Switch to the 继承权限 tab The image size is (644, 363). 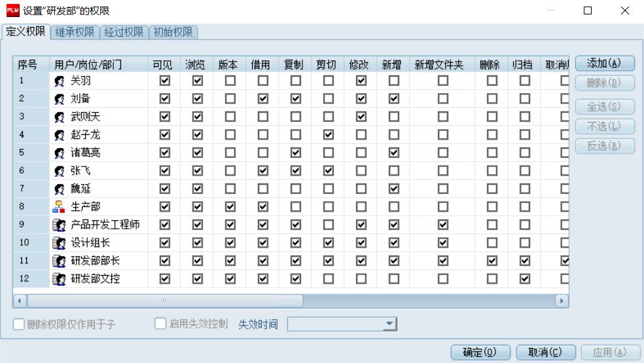pos(73,32)
